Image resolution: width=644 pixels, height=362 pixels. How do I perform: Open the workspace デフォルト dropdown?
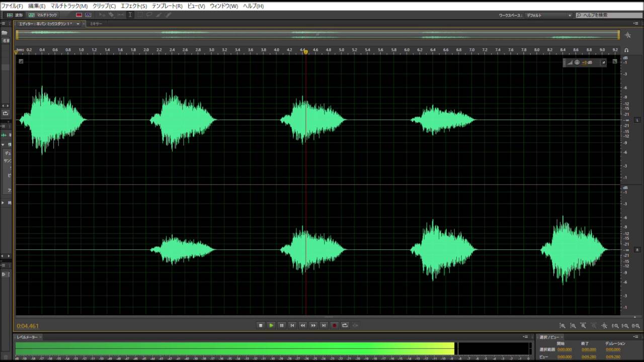pos(548,16)
